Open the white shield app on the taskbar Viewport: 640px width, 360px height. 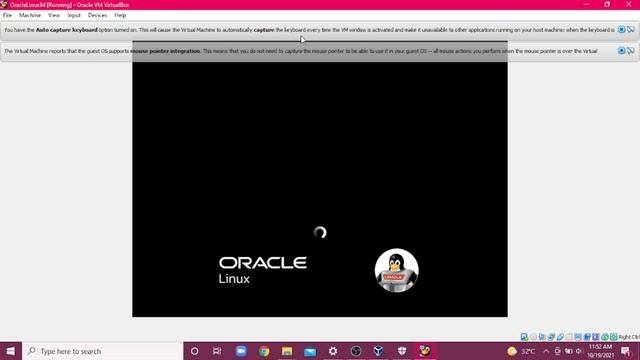tap(402, 351)
